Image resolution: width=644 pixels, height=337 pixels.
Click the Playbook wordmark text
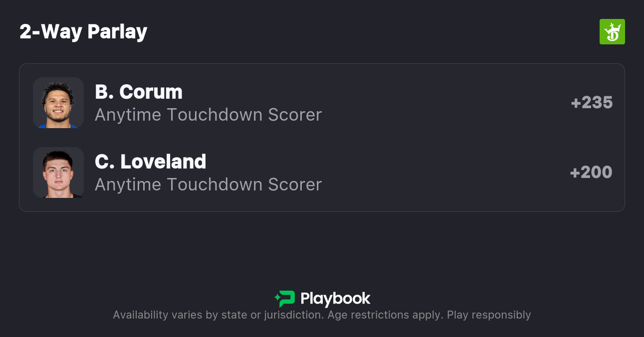coord(335,299)
